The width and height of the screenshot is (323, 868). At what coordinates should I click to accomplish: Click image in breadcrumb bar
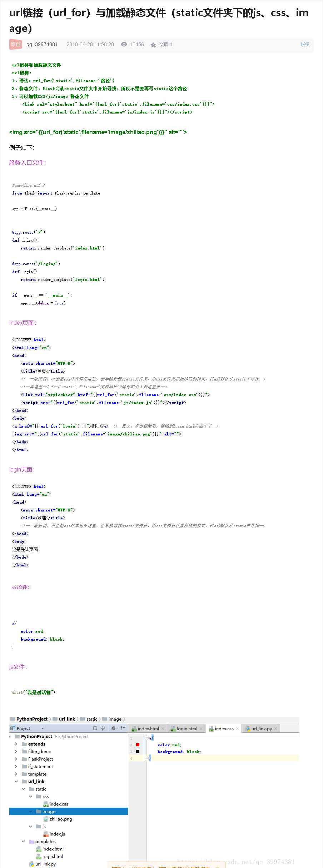coord(115,719)
